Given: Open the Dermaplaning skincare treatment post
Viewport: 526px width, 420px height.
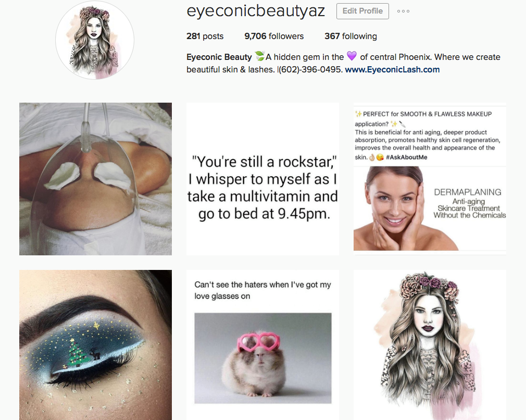Looking at the screenshot, I should (430, 179).
